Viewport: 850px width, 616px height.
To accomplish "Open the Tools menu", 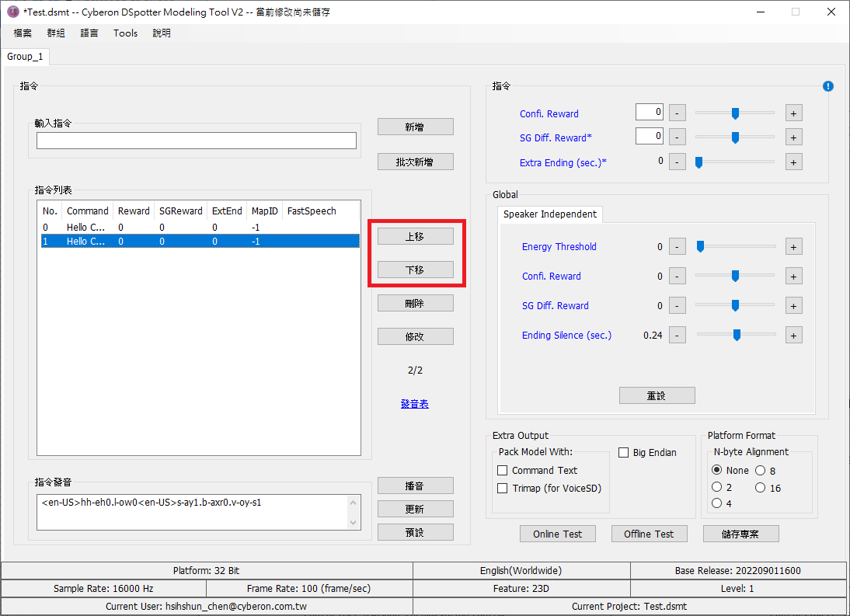I will tap(125, 33).
